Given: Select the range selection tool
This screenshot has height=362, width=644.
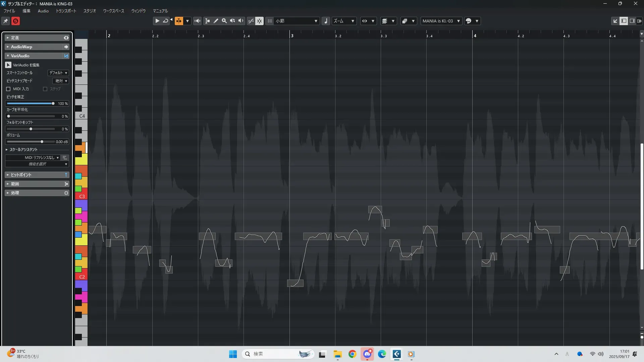Looking at the screenshot, I should pos(208,21).
